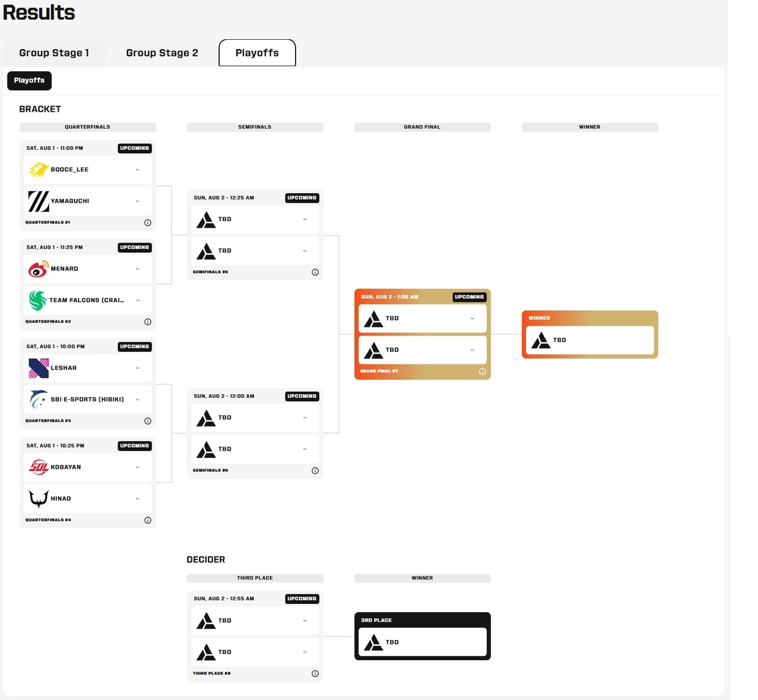Image resolution: width=758 pixels, height=700 pixels.
Task: Click Team Falcons green falcon logo
Action: pyautogui.click(x=38, y=300)
